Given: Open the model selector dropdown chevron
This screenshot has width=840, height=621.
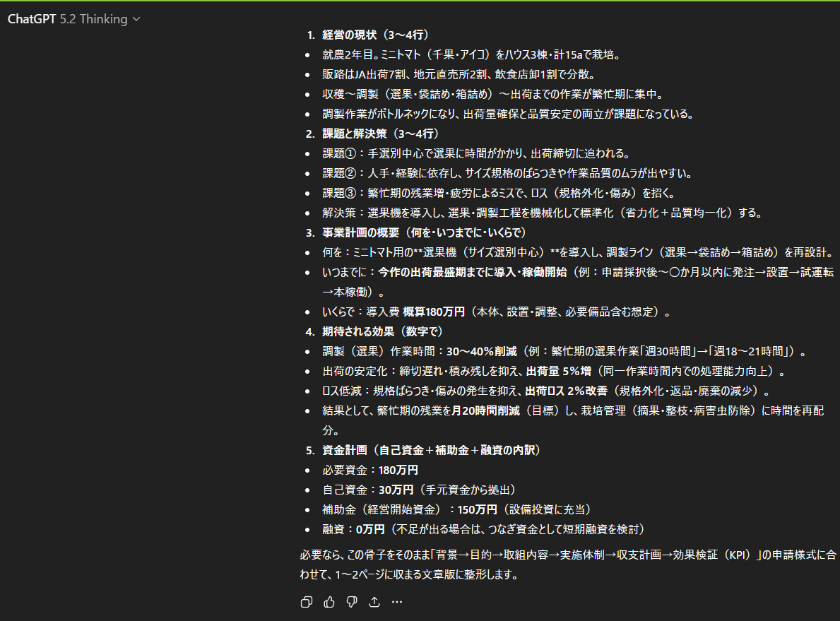Looking at the screenshot, I should [x=137, y=20].
